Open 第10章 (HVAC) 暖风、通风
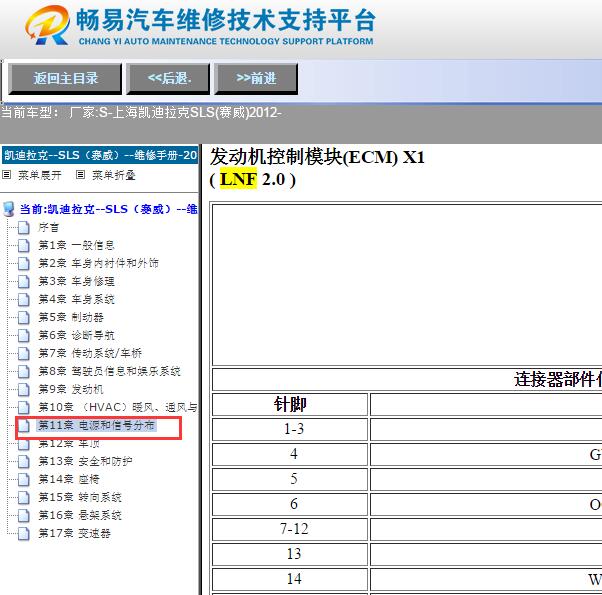 click(117, 407)
